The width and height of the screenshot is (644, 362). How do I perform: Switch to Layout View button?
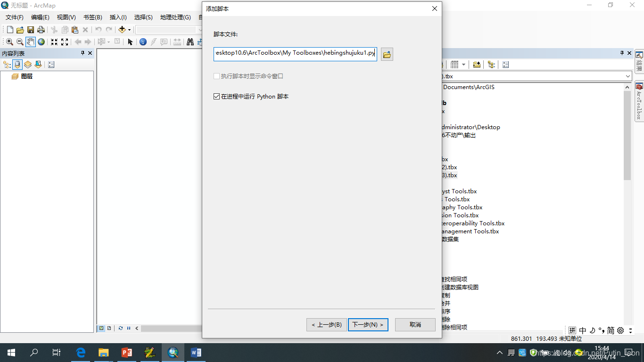pos(109,328)
